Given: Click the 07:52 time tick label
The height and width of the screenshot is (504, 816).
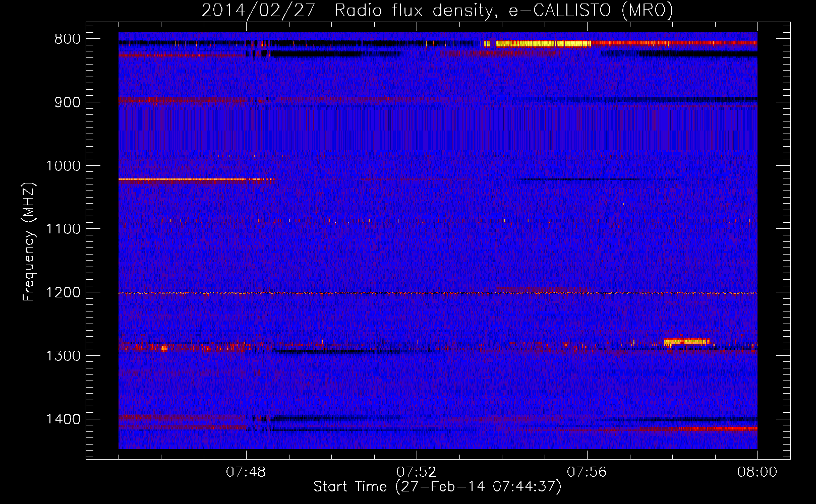Looking at the screenshot, I should [417, 472].
